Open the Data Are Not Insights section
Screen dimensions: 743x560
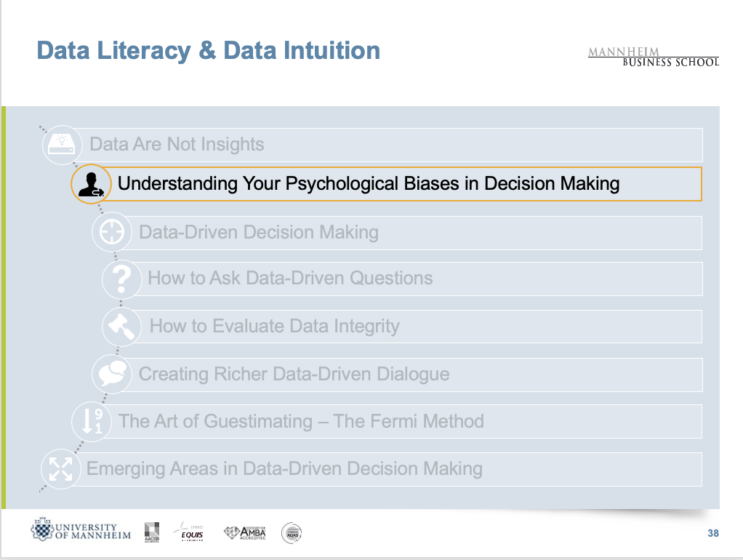point(177,144)
